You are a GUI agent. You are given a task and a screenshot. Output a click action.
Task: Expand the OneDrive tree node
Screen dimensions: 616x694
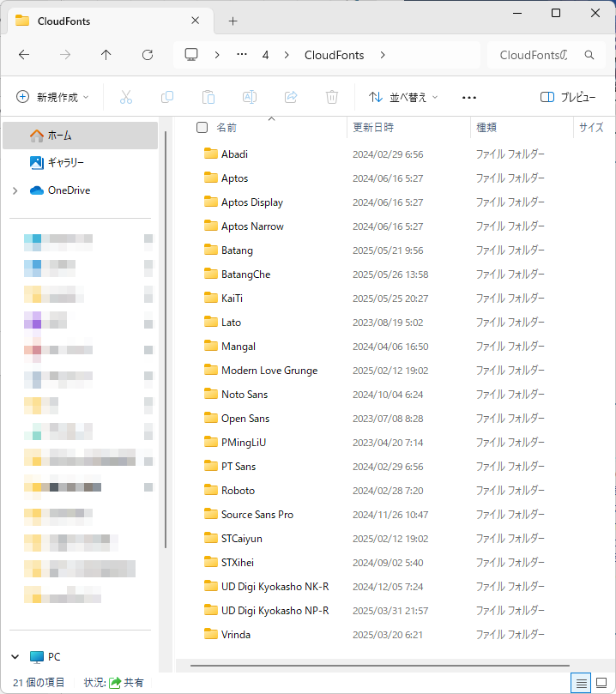(x=15, y=190)
